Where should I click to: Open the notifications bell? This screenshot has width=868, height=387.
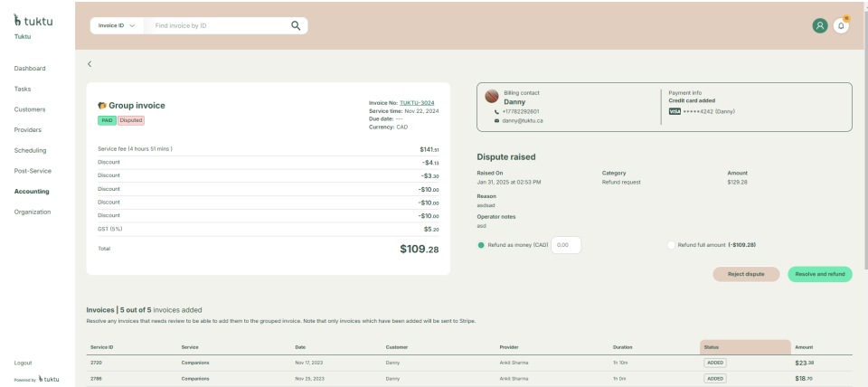tap(842, 25)
